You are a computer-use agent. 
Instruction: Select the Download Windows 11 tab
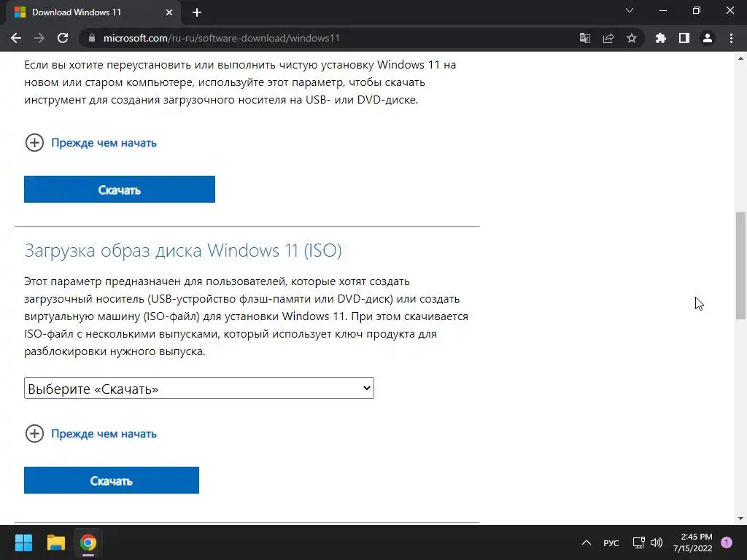click(x=93, y=12)
